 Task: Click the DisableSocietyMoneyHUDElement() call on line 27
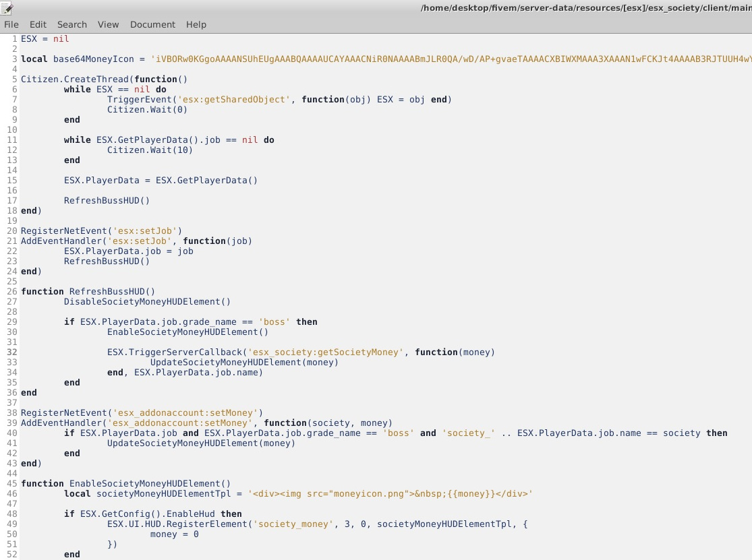click(x=147, y=302)
